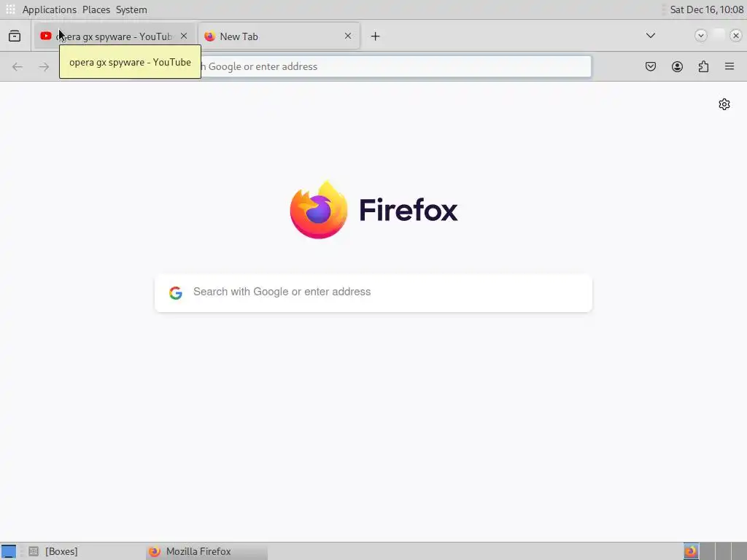Close the New Tab tab
747x560 pixels.
348,36
